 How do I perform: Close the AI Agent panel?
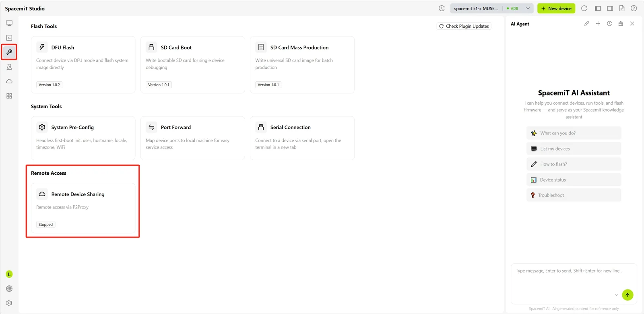[632, 24]
